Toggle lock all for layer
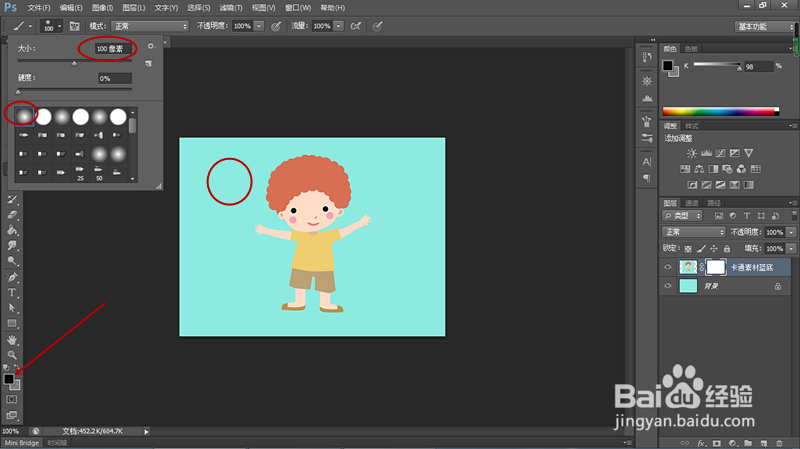Viewport: 800px width, 449px height. 727,248
